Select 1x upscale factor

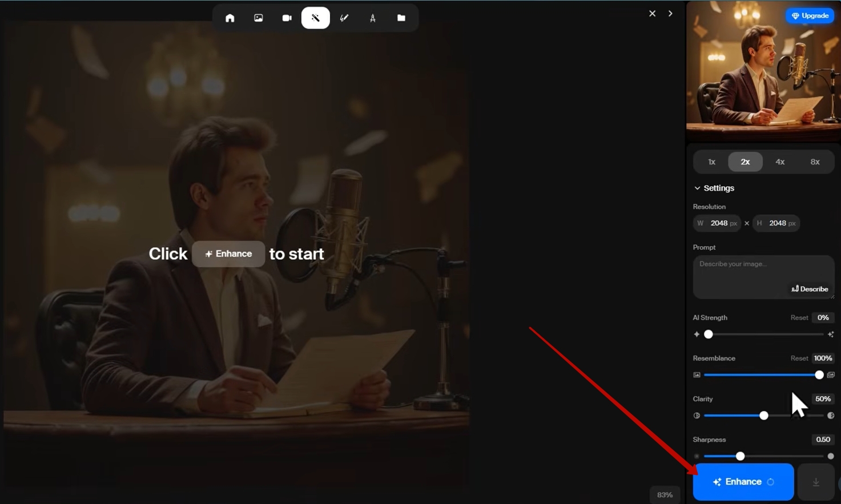pos(711,162)
